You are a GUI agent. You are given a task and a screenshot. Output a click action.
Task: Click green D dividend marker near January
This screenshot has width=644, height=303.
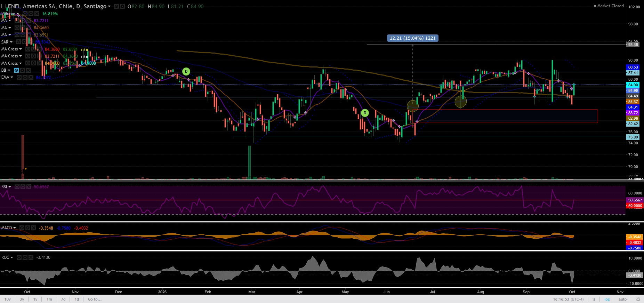pyautogui.click(x=186, y=72)
